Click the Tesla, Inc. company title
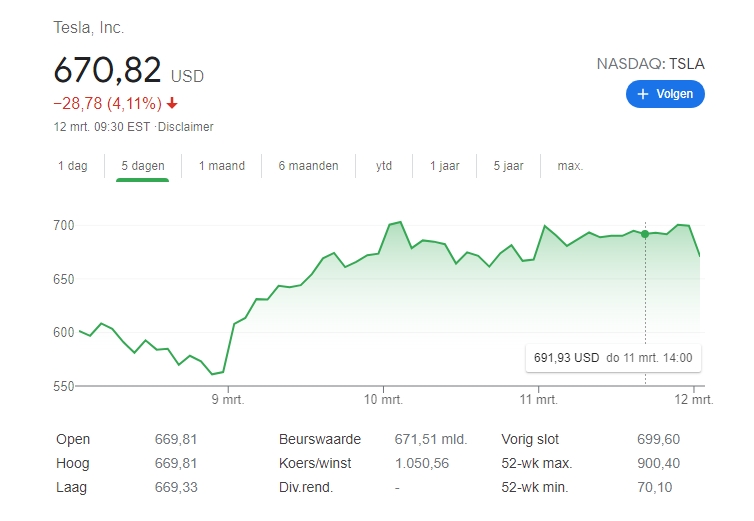This screenshot has height=521, width=754. [89, 28]
